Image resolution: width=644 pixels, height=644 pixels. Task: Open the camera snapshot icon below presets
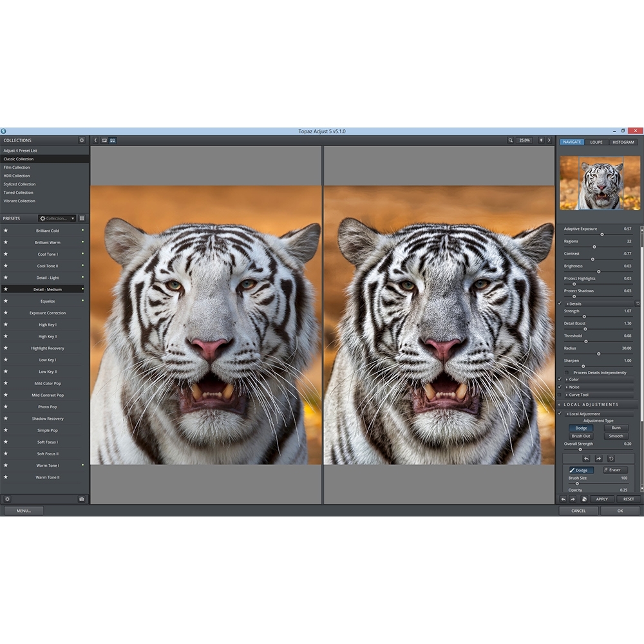(82, 499)
